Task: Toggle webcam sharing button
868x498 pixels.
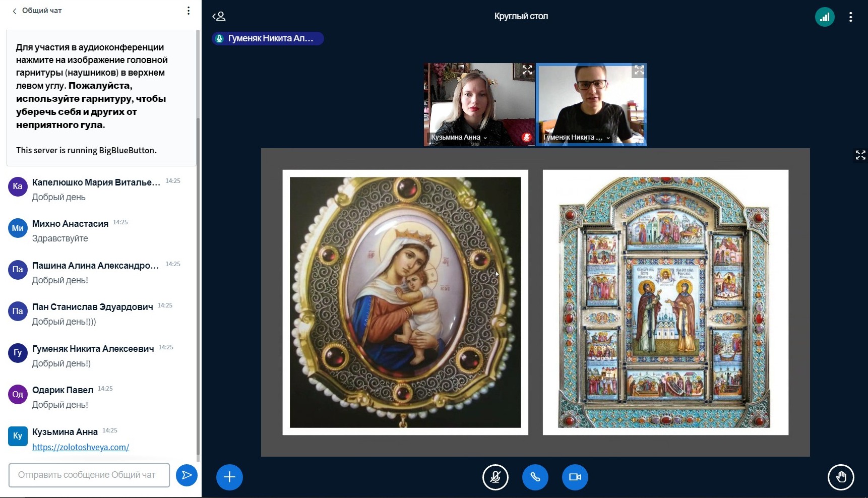Action: 575,477
